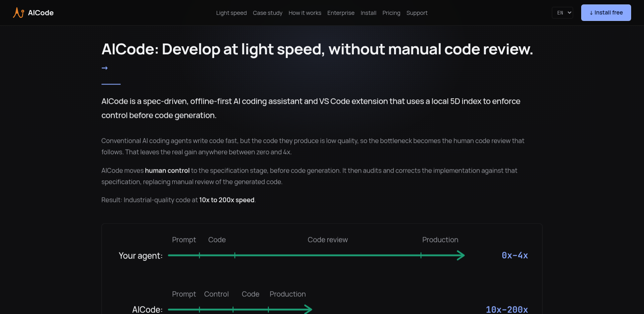Image resolution: width=644 pixels, height=314 pixels.
Task: Click the blue arrow under the headline
Action: click(105, 68)
